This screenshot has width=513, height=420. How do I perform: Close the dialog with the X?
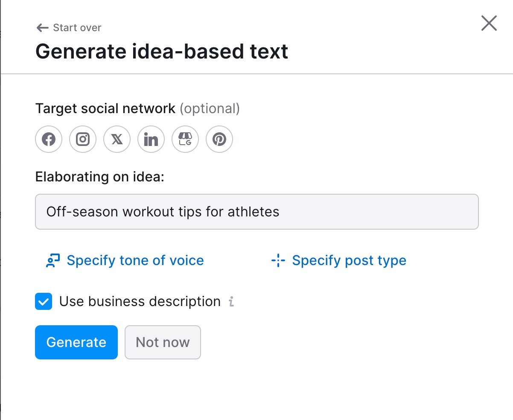(x=488, y=24)
